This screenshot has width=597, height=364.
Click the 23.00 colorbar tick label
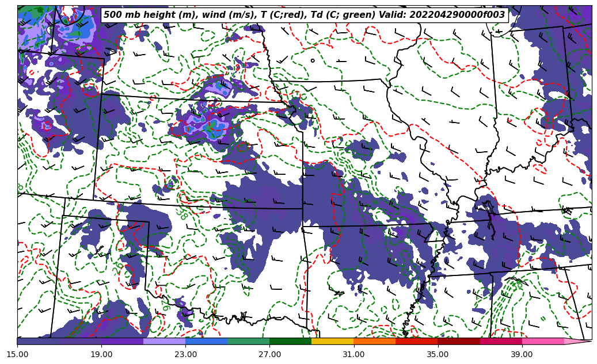185,354
